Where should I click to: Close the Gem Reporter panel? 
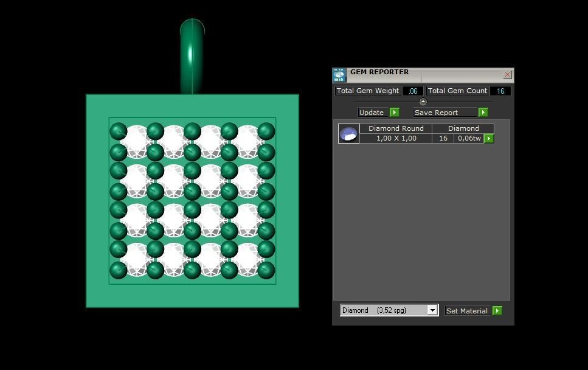point(507,75)
